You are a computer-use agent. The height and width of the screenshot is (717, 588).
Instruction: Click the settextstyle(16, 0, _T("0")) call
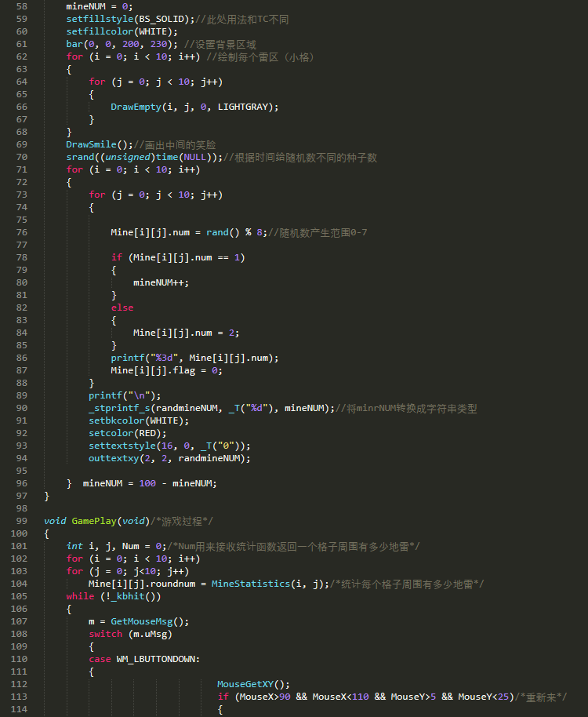[169, 446]
